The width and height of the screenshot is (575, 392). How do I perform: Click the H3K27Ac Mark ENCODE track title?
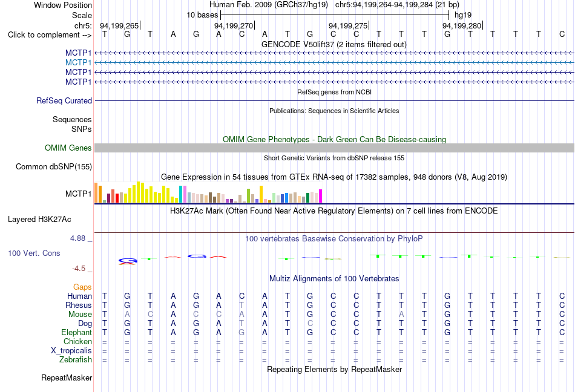pos(333,211)
